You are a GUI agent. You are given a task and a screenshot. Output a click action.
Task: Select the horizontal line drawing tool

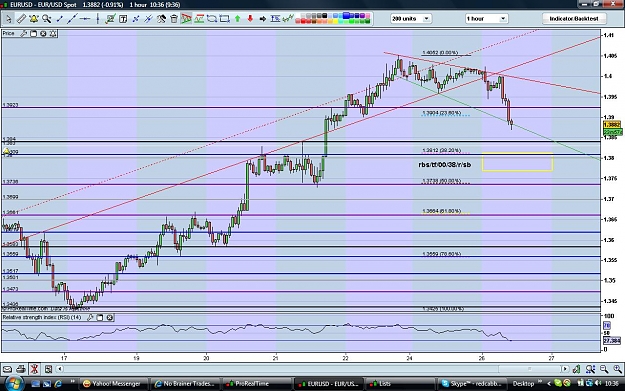point(85,18)
